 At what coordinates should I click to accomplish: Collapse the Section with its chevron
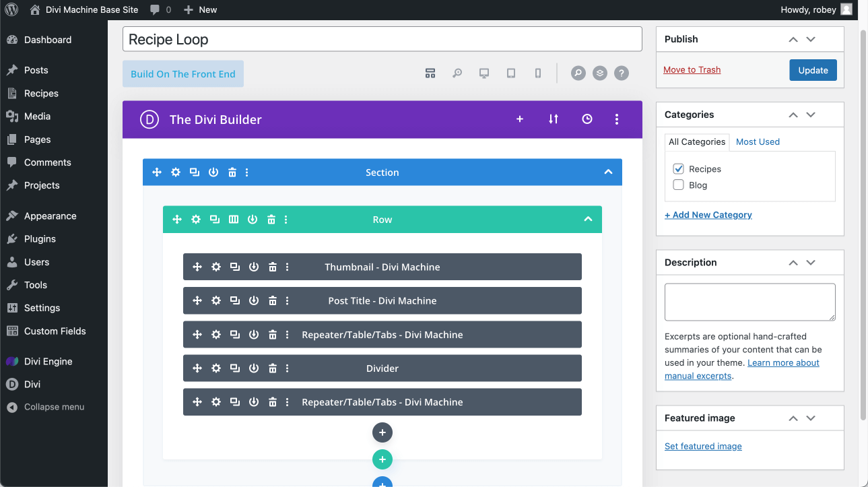[608, 172]
